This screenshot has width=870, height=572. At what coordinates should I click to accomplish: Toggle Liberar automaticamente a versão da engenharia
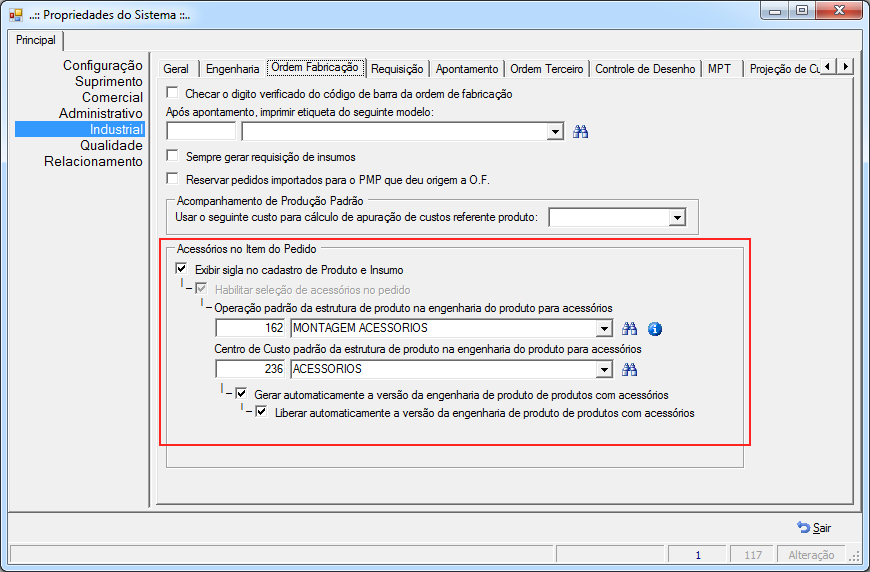coord(261,412)
